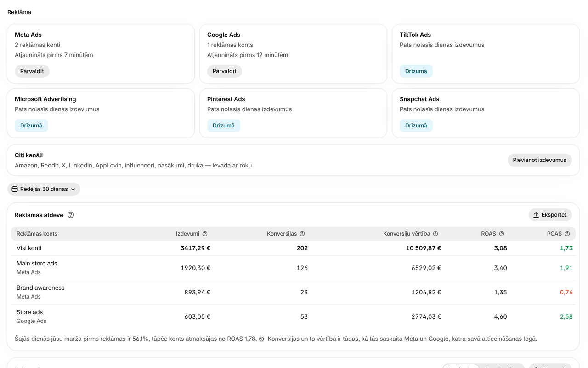Click the TikTok Ads card title

click(x=415, y=35)
